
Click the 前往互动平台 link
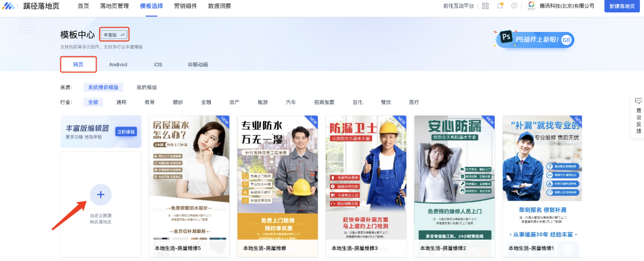459,6
